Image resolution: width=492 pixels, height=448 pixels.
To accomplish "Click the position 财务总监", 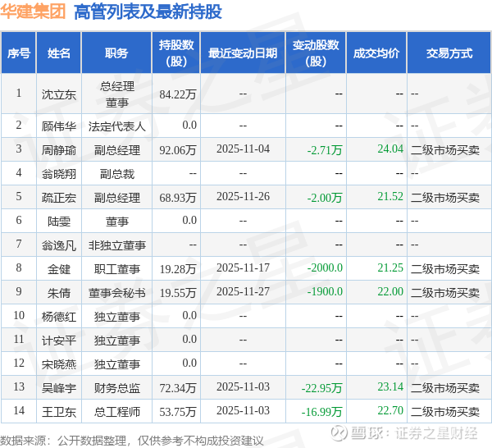I will point(116,388).
